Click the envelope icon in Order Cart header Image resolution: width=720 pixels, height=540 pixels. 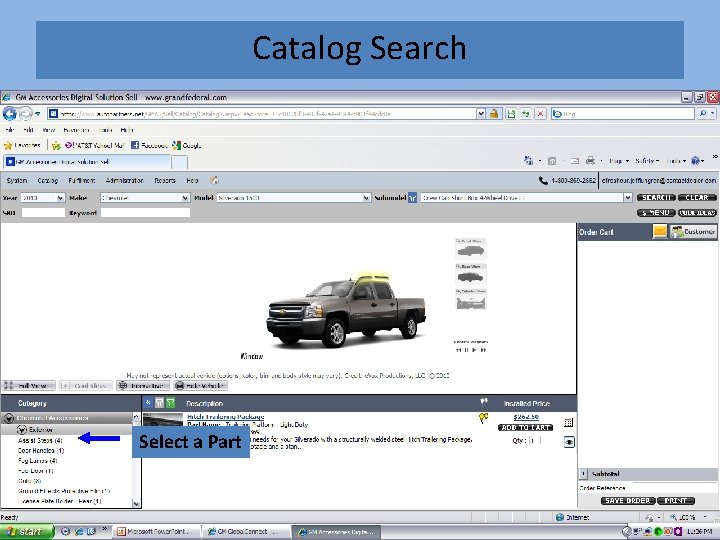[x=660, y=231]
